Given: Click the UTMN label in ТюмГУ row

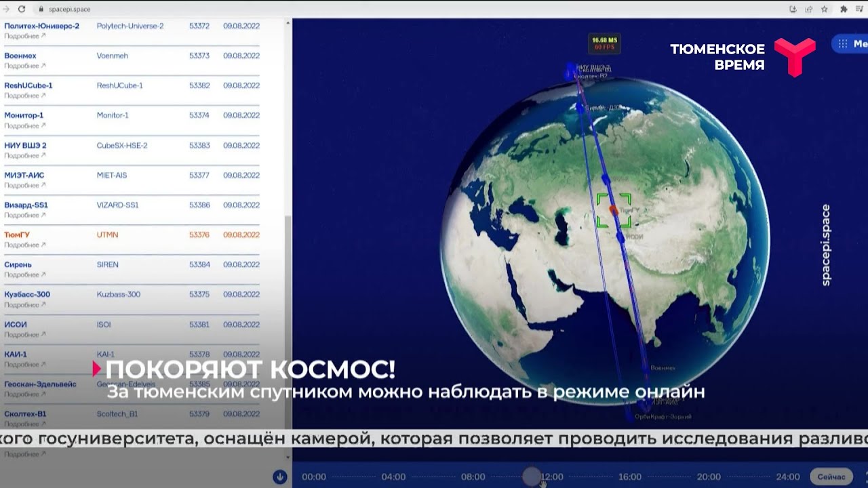Looking at the screenshot, I should pyautogui.click(x=107, y=235).
